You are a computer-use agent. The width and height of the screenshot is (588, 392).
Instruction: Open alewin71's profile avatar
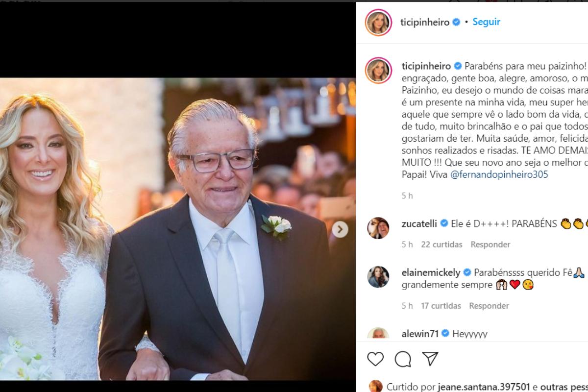[378, 334]
